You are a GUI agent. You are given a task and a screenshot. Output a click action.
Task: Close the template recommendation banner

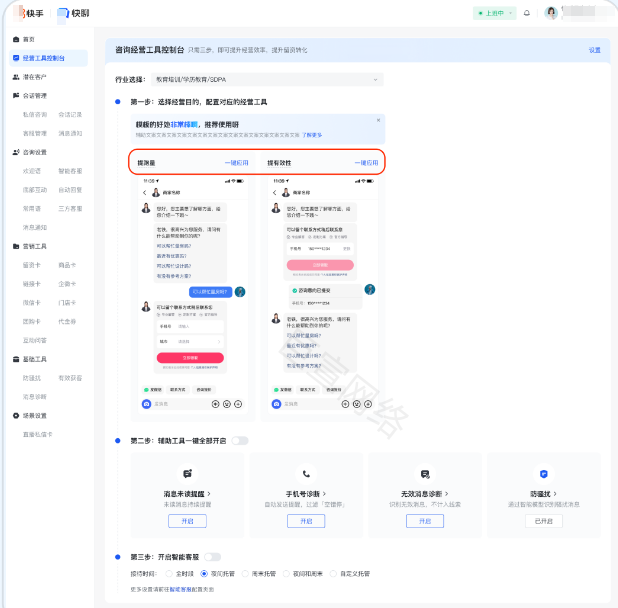tap(378, 120)
